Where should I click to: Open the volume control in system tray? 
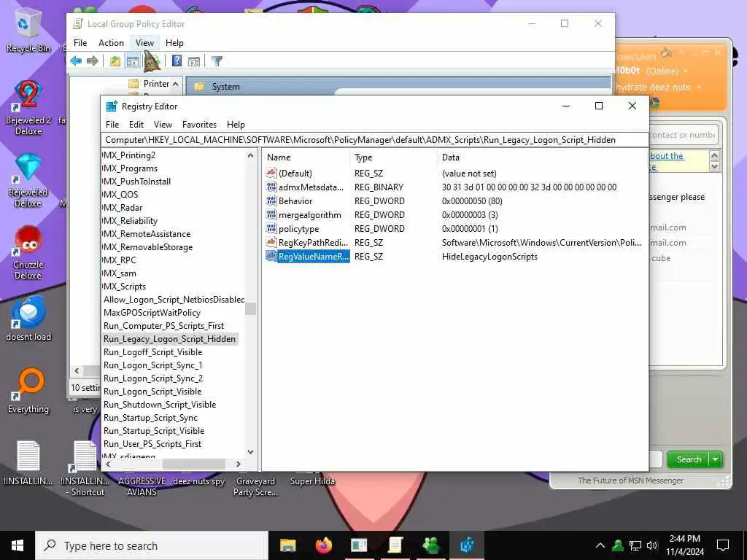652,545
